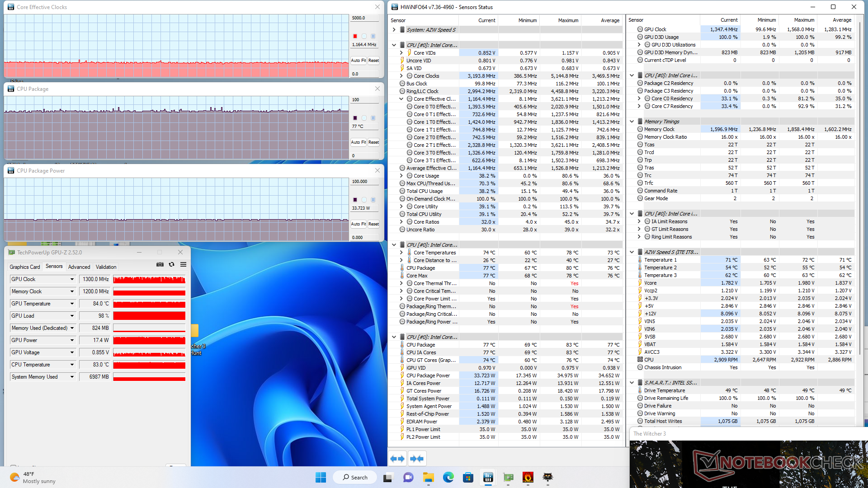Pick dark line color in CPU Package Power graph

[355, 200]
